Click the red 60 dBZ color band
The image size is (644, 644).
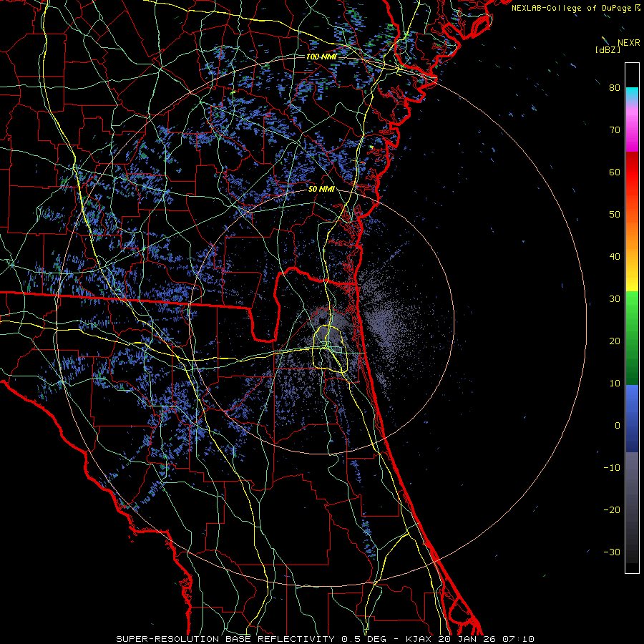pos(632,172)
